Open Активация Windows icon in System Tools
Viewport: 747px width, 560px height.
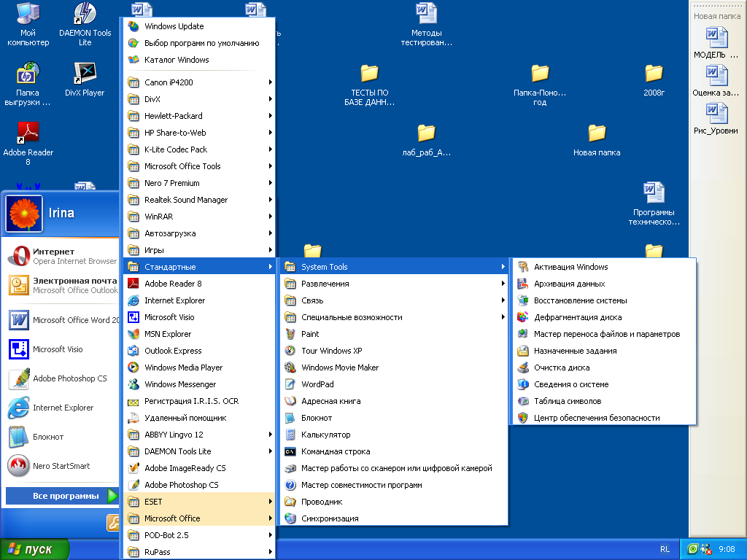[522, 267]
